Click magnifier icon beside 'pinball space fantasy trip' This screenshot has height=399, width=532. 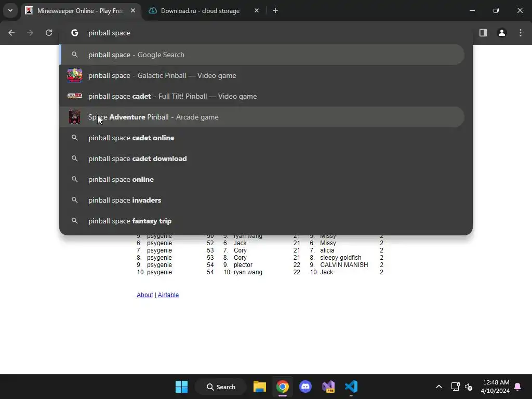tap(75, 221)
